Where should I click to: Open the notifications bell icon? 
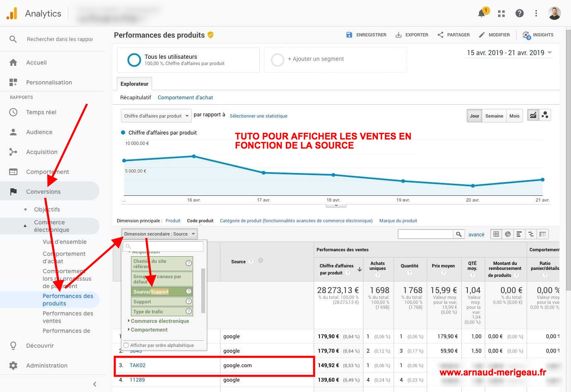(481, 14)
